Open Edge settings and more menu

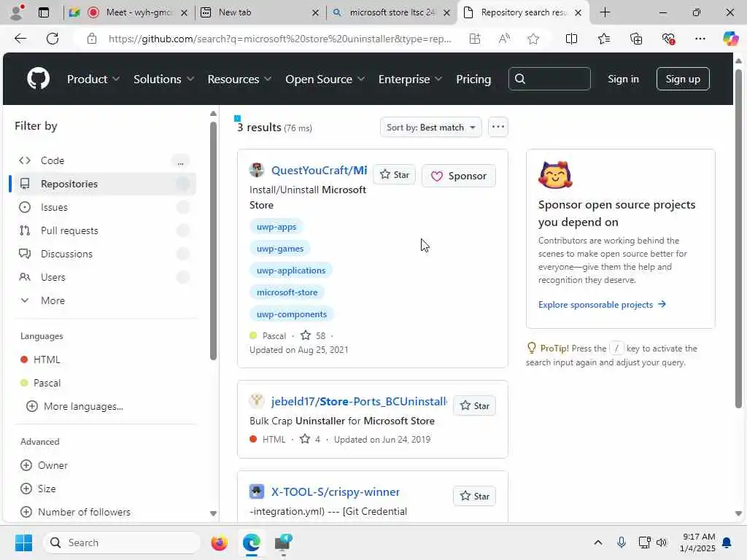[x=700, y=39]
